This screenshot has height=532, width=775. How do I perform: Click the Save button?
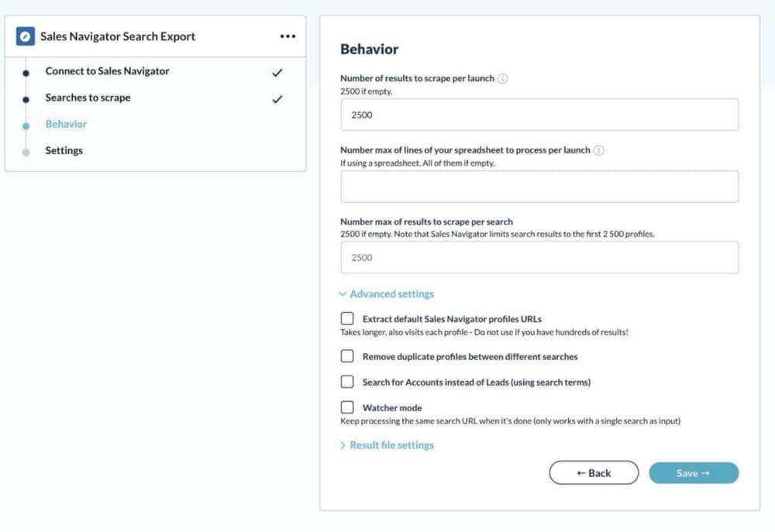point(694,472)
